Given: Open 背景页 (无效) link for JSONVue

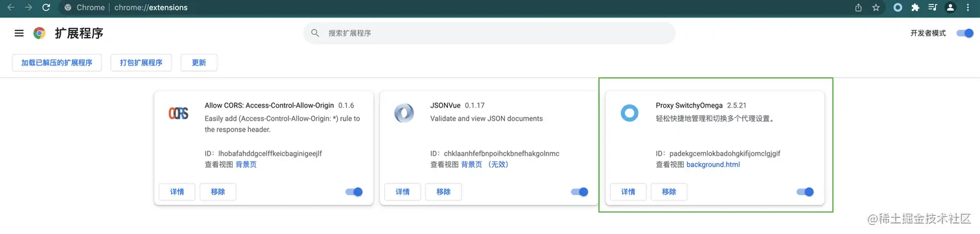Looking at the screenshot, I should coord(485,165).
